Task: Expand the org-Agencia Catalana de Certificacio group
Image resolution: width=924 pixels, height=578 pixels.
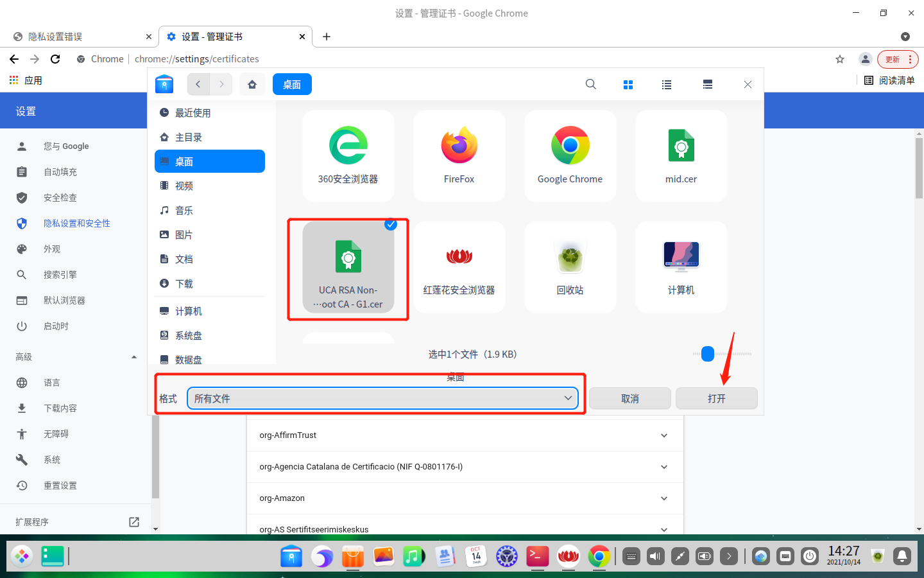Action: tap(664, 467)
